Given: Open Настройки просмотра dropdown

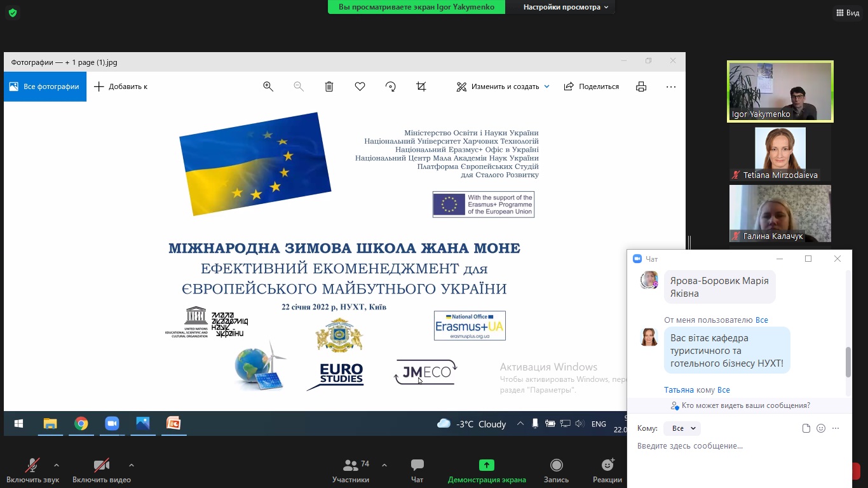Looking at the screenshot, I should coord(566,7).
